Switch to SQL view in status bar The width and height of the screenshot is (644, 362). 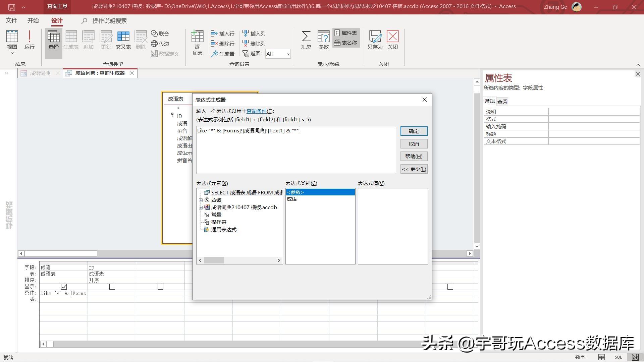[618, 357]
